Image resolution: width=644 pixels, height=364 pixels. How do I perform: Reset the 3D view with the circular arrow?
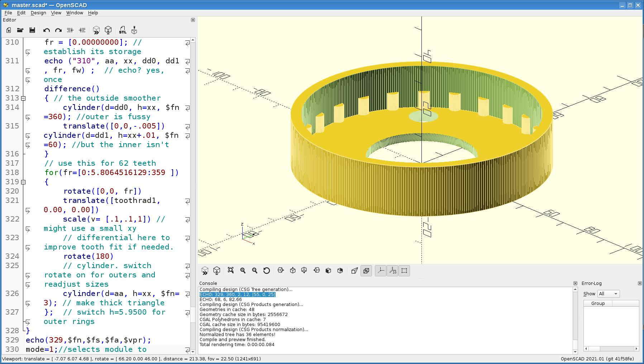click(266, 271)
